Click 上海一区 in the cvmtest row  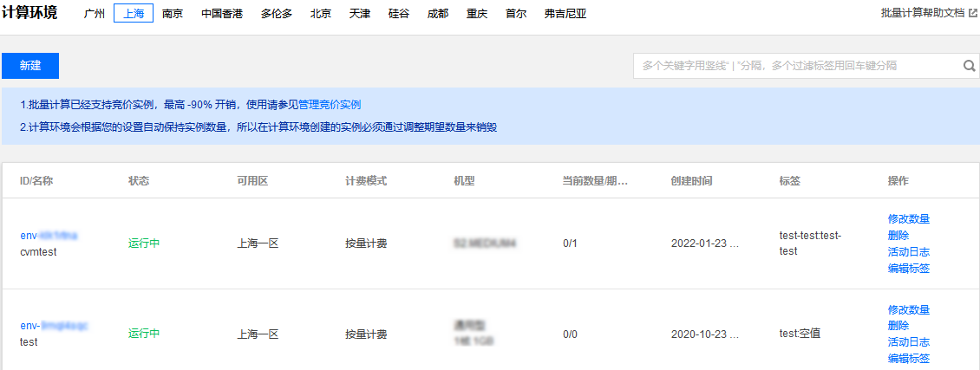(x=258, y=243)
